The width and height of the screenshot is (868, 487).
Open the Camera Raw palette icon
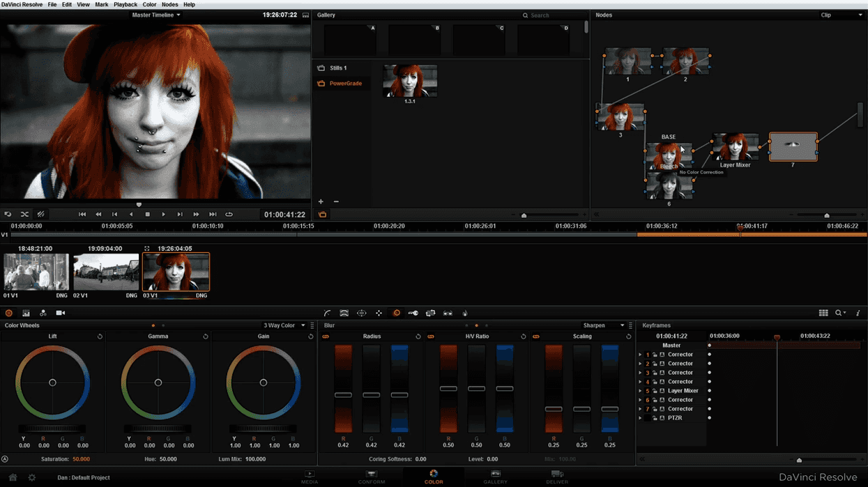point(60,314)
